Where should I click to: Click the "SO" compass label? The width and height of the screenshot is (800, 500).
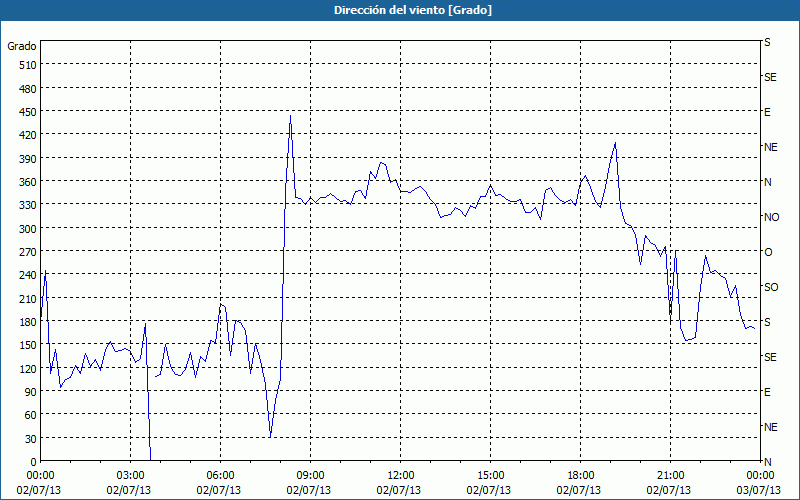coord(771,288)
